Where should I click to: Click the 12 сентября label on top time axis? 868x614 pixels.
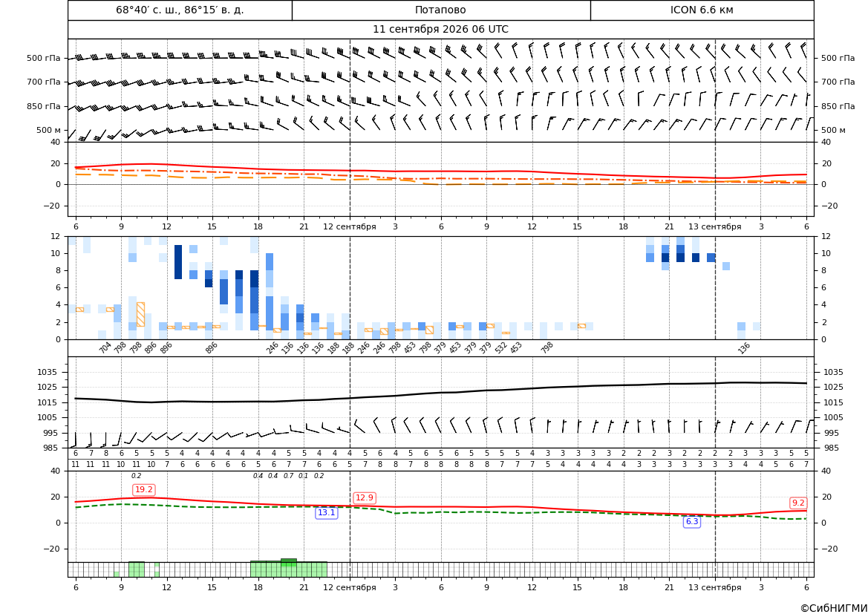point(349,226)
